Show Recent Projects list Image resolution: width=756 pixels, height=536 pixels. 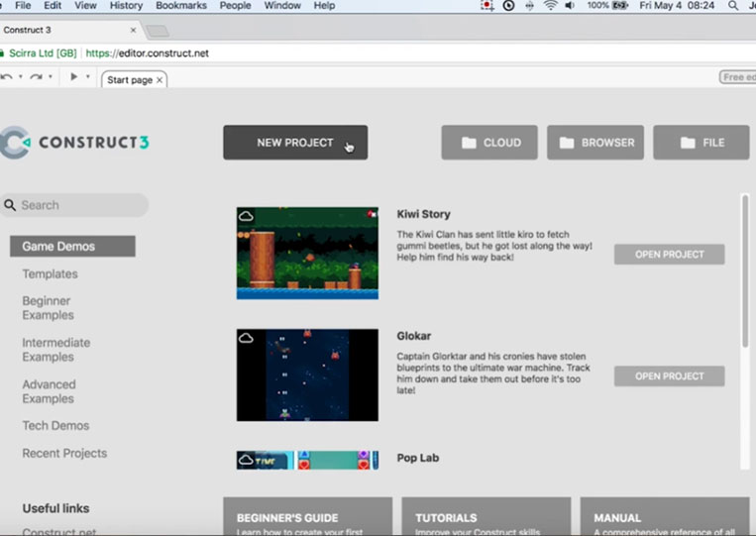pos(64,453)
